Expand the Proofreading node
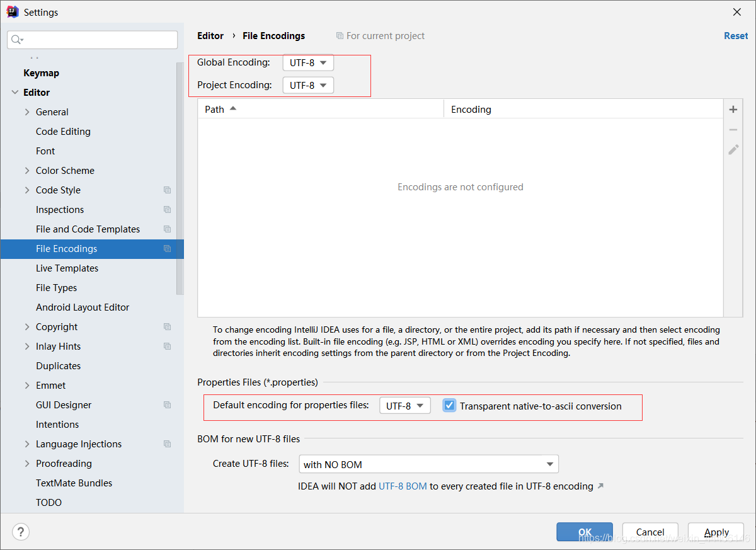Image resolution: width=756 pixels, height=550 pixels. click(x=27, y=464)
